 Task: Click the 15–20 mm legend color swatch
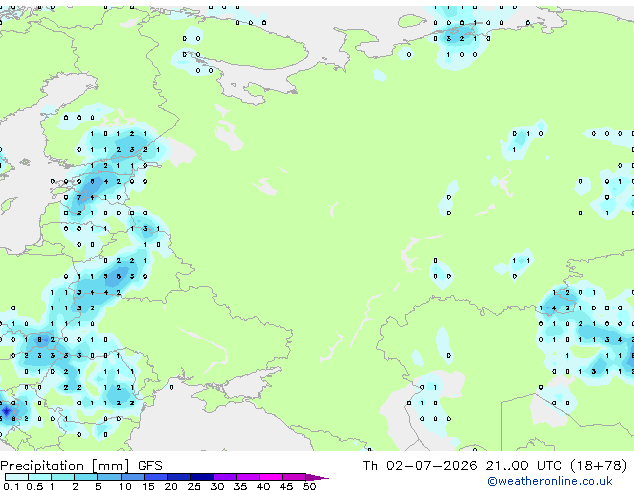click(156, 477)
